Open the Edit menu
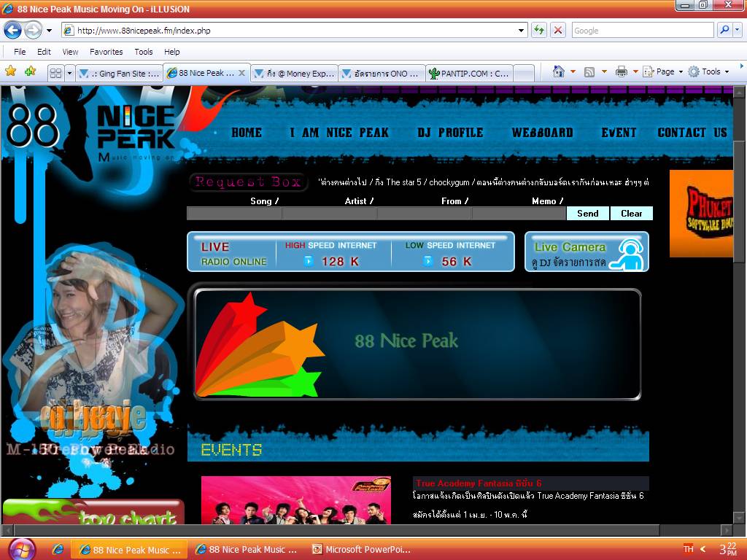This screenshot has height=560, width=747. (44, 52)
